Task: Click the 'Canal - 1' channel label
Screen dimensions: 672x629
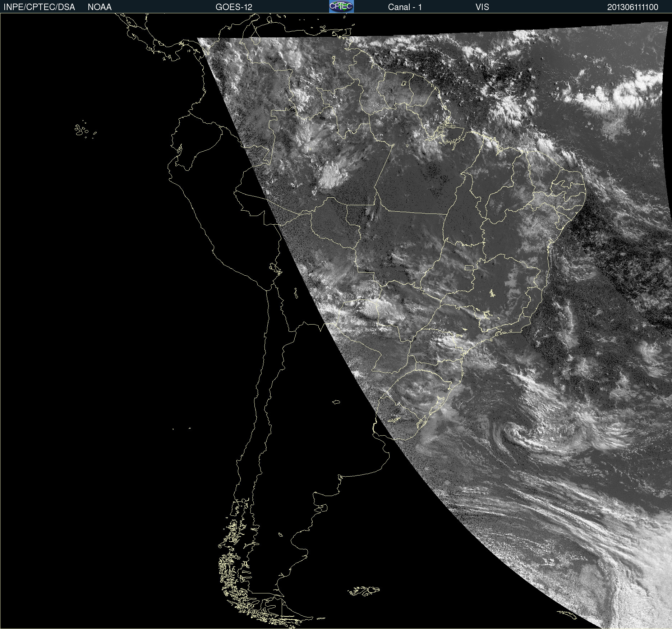Action: 405,7
